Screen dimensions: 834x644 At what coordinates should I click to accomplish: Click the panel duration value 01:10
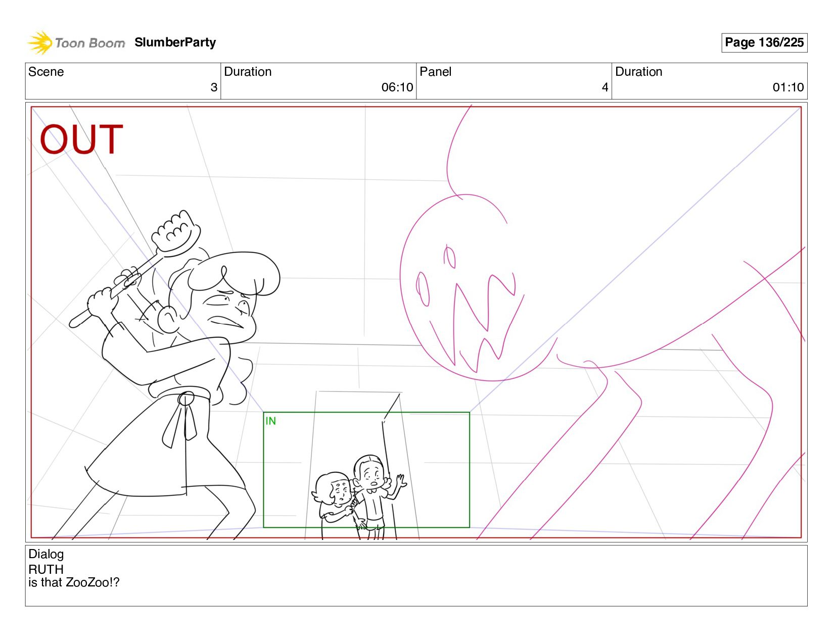pos(788,87)
